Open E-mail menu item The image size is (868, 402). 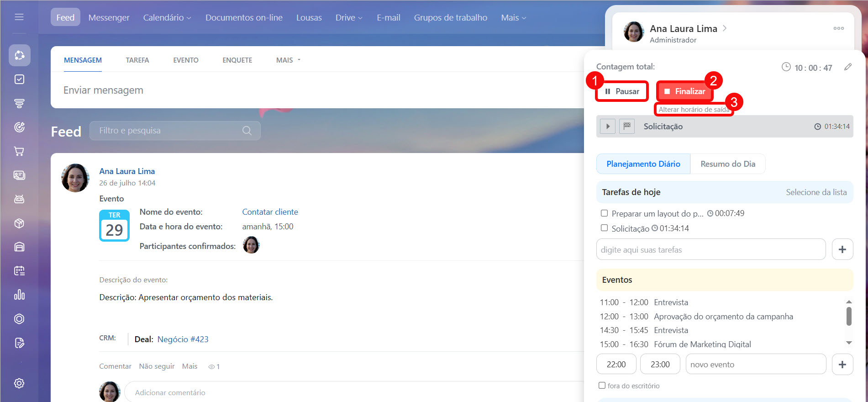[x=389, y=17]
